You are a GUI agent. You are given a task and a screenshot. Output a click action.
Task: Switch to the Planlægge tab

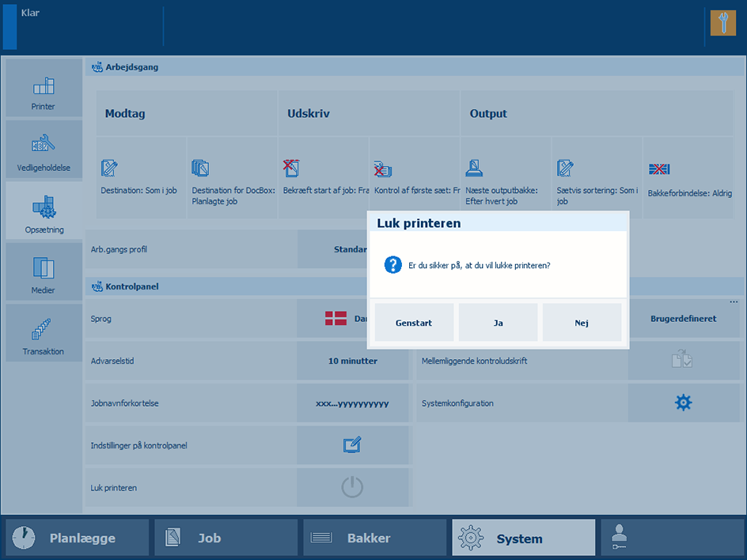pyautogui.click(x=77, y=538)
